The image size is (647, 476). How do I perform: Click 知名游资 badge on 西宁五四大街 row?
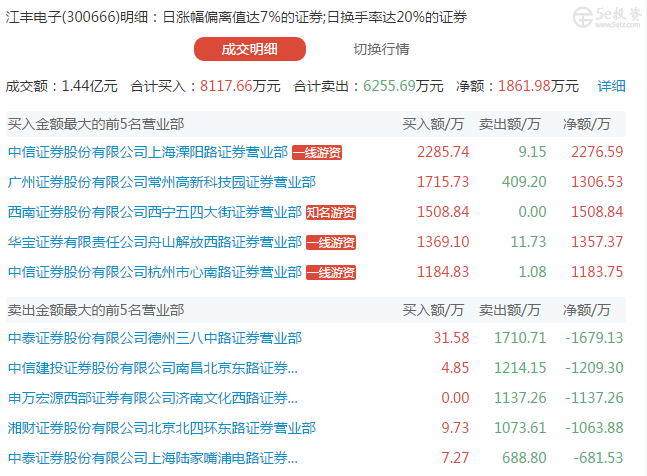point(331,212)
